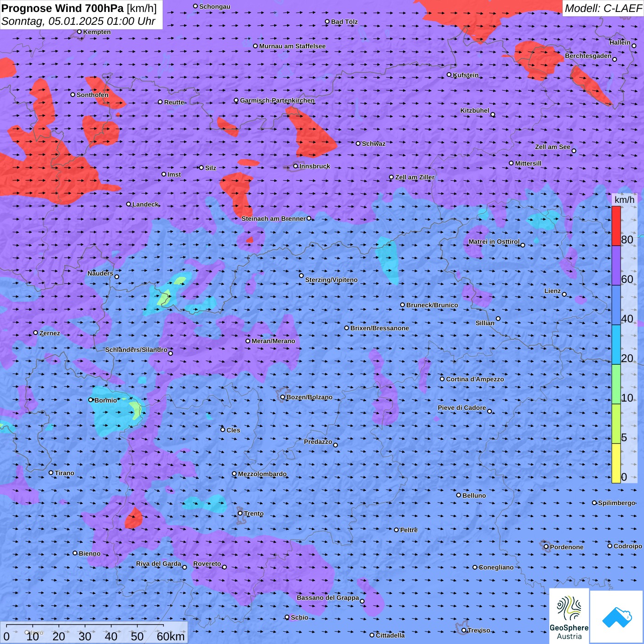Click the 'Cortina d'Ampezzo' label
Viewport: 644px width, 644px height.
(x=475, y=379)
